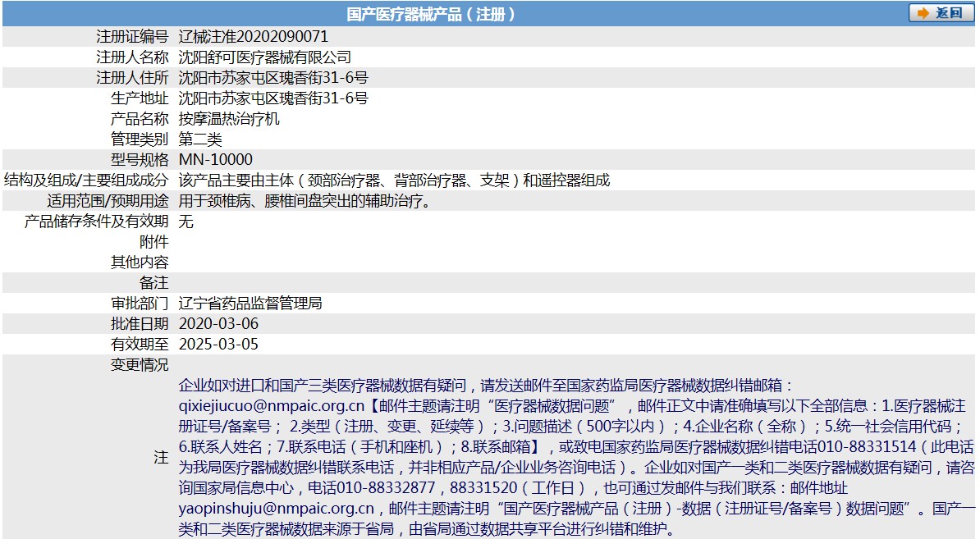Select registration number 辽械注准20202090071
Screen dimensions: 980x539
253,37
